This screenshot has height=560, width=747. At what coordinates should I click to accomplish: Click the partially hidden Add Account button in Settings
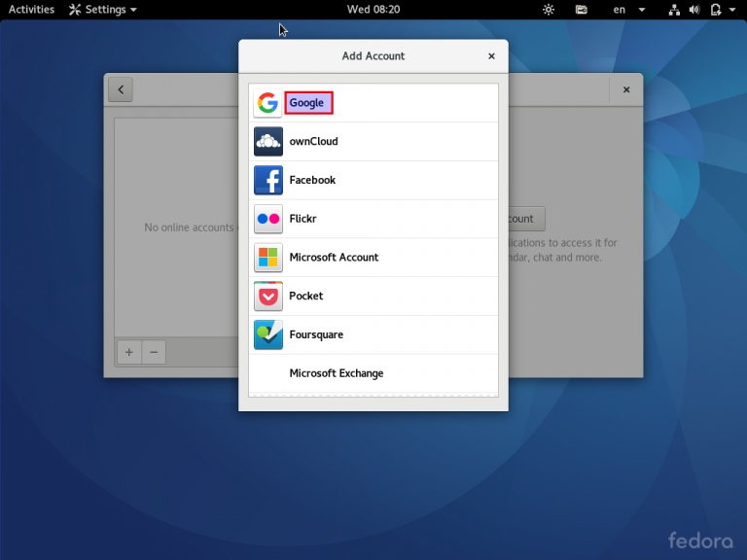pos(526,219)
